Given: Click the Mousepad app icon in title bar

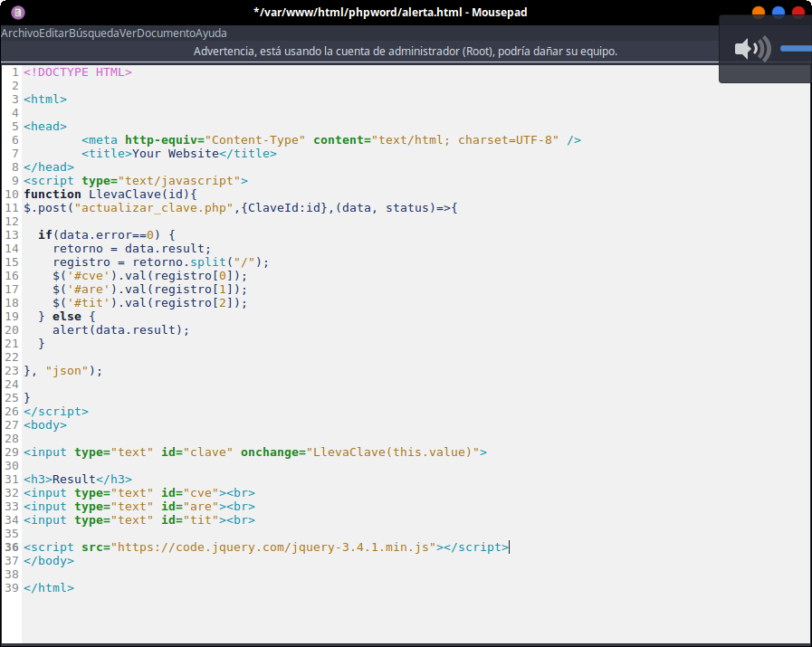Looking at the screenshot, I should click(18, 12).
